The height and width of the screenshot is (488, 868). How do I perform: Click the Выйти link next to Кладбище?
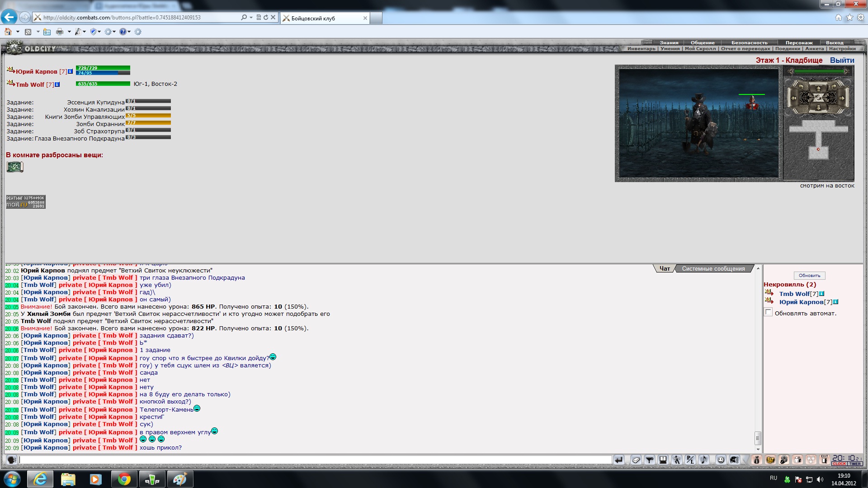tap(842, 60)
